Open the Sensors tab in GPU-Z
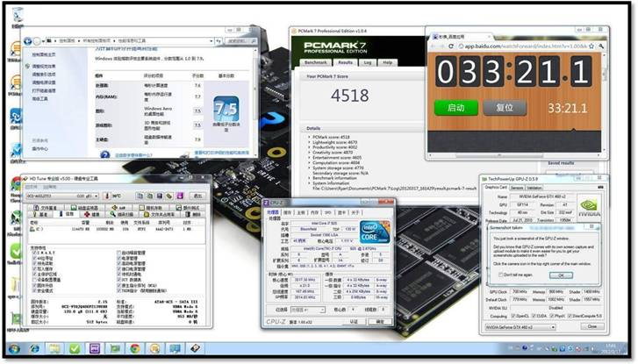The width and height of the screenshot is (638, 364). [517, 188]
